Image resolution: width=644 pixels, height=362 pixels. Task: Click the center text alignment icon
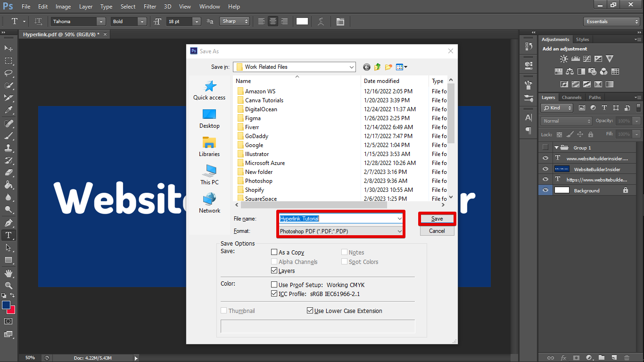[x=273, y=21]
